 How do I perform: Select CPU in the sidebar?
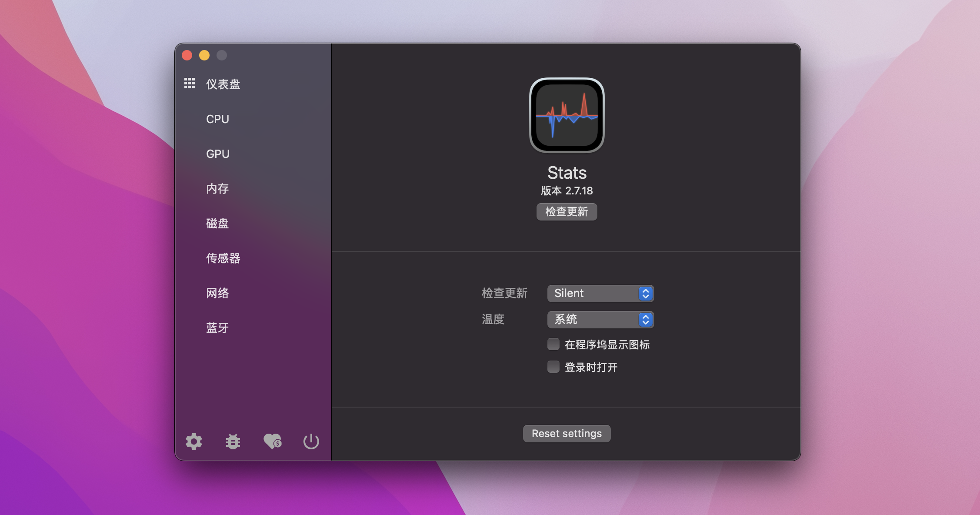click(x=217, y=119)
